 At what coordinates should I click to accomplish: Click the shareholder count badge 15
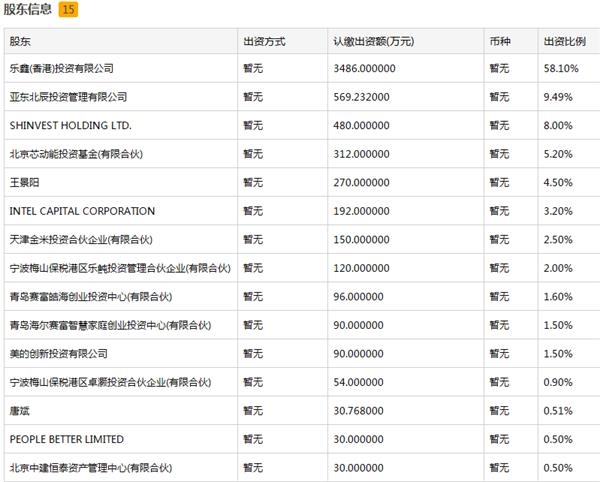(67, 9)
